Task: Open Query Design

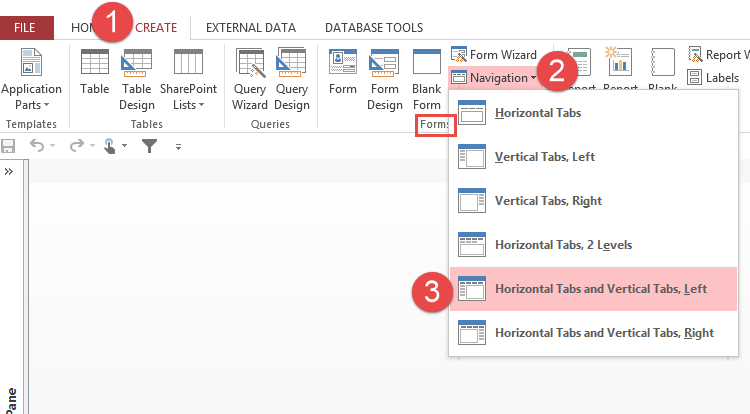Action: 292,80
